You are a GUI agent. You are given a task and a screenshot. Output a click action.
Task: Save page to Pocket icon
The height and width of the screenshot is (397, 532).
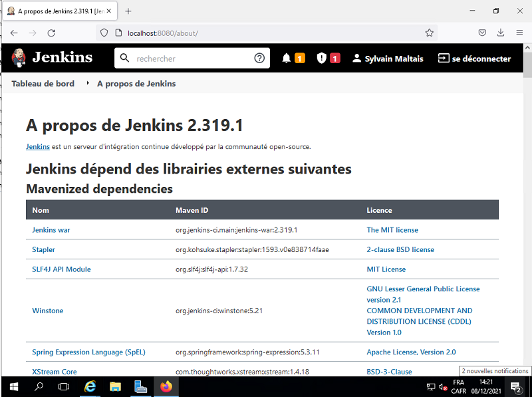pyautogui.click(x=482, y=33)
